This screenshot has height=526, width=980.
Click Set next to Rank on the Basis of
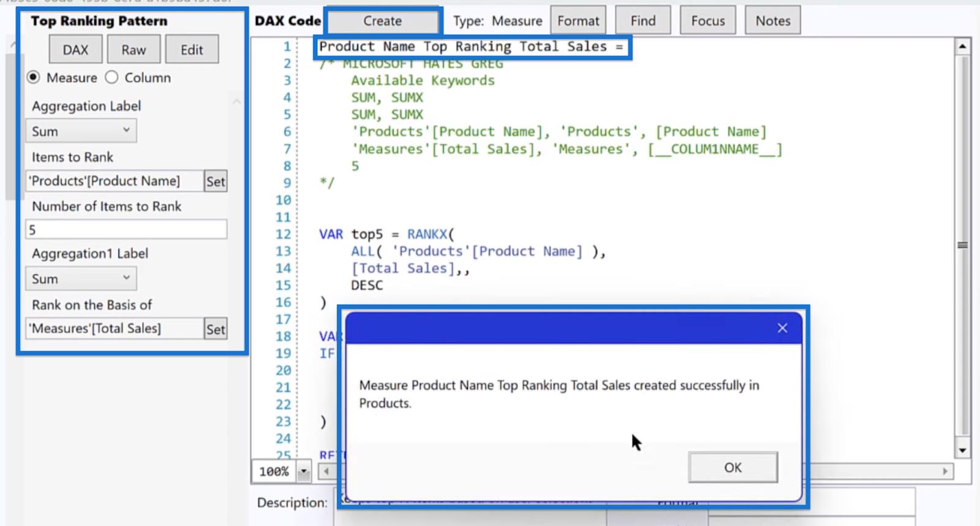click(216, 329)
